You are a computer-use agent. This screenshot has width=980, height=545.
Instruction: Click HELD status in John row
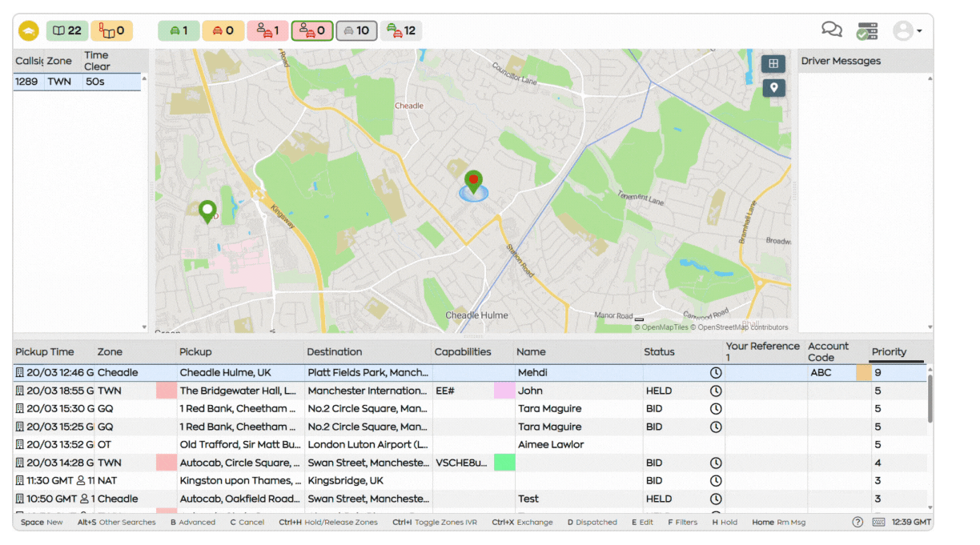(659, 391)
